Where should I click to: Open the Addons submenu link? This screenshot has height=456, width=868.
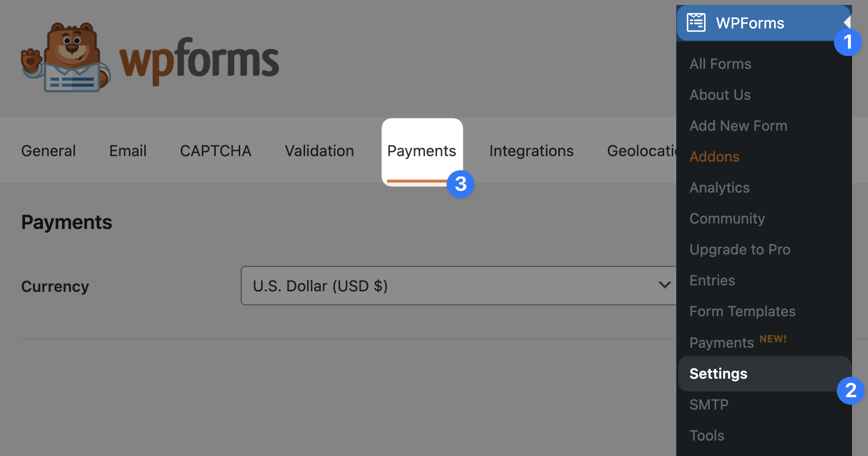tap(714, 157)
